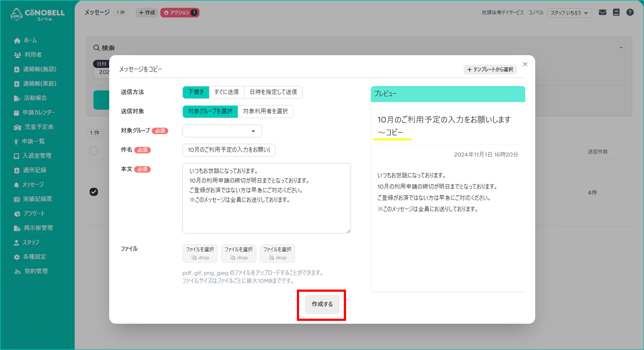Open 児童予定表 menu label in sidebar

tap(39, 127)
